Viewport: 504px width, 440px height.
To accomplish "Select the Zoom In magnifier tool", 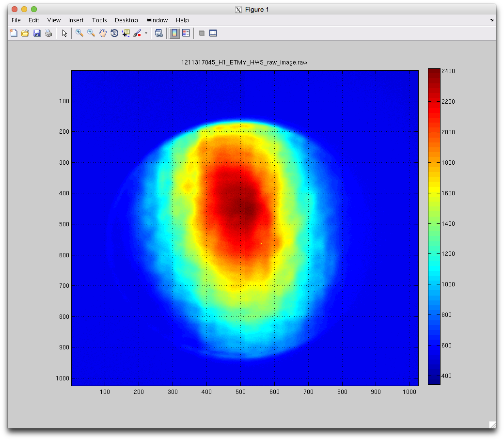I will [x=79, y=33].
